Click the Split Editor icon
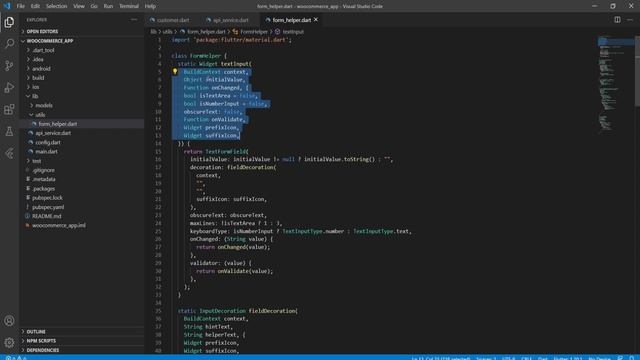 coord(617,20)
